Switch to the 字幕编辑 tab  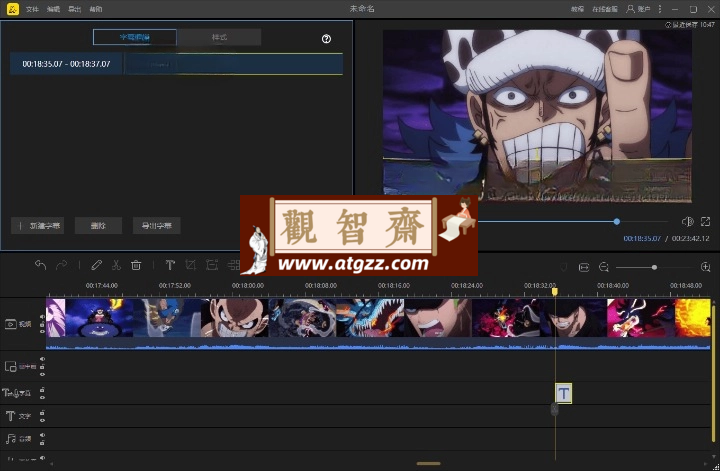(x=135, y=37)
